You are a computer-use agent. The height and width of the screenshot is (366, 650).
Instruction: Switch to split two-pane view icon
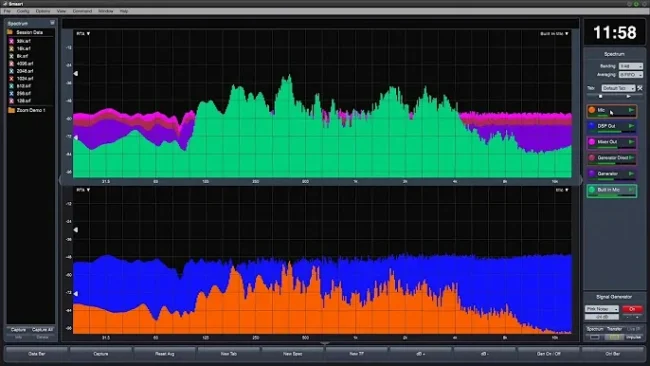[614, 337]
